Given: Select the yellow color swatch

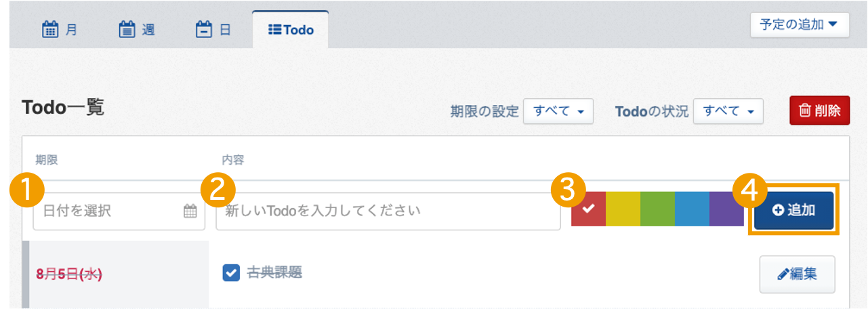Looking at the screenshot, I should click(623, 209).
